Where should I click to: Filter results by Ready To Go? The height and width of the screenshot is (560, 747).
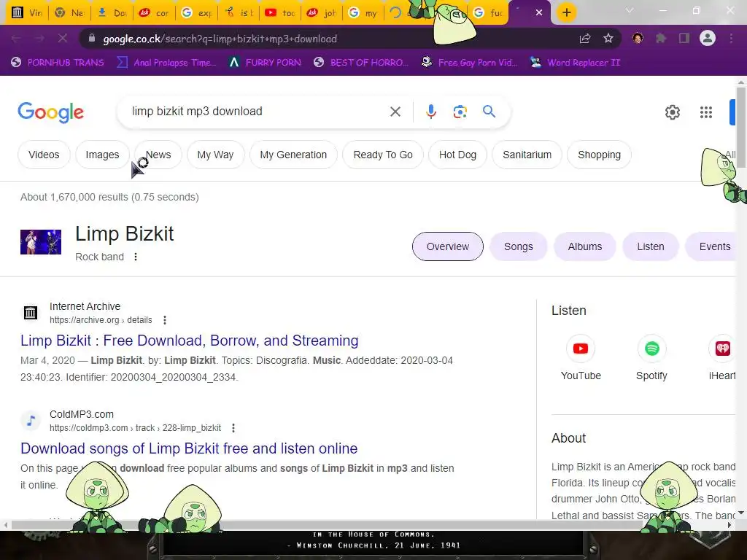point(383,155)
